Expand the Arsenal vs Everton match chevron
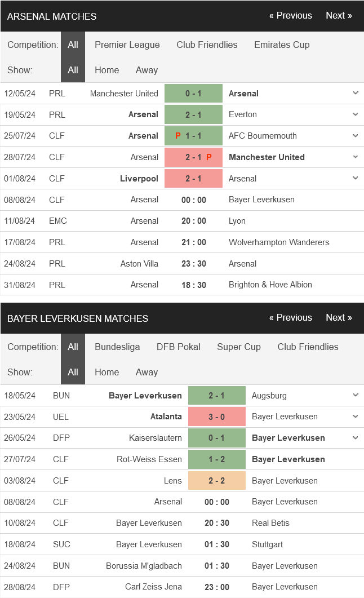 coord(355,114)
